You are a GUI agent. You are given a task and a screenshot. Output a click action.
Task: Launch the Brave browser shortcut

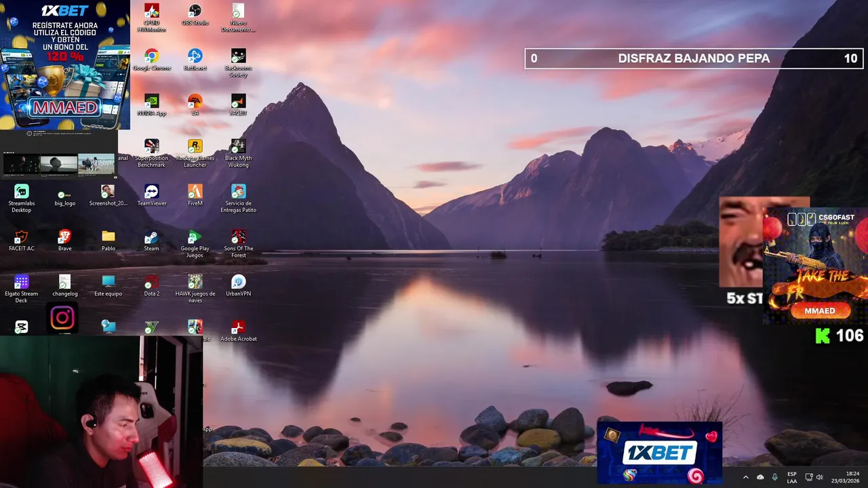click(65, 241)
